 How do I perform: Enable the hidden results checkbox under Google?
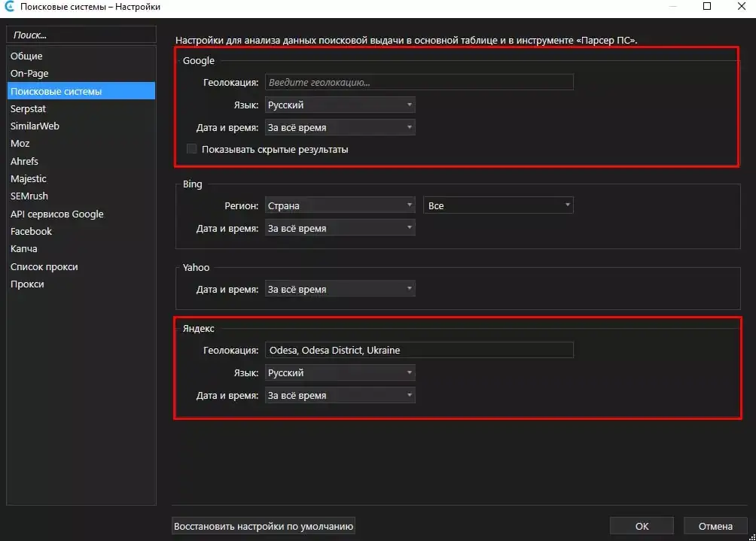[191, 149]
